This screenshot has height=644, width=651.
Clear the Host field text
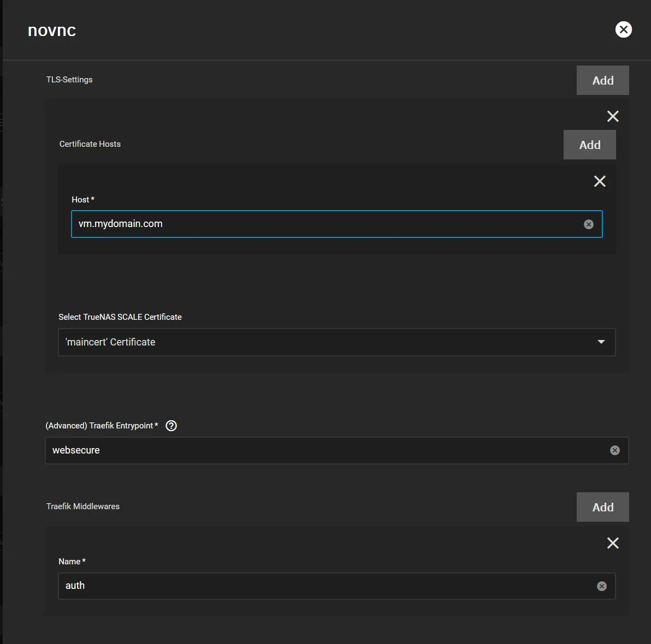click(589, 224)
